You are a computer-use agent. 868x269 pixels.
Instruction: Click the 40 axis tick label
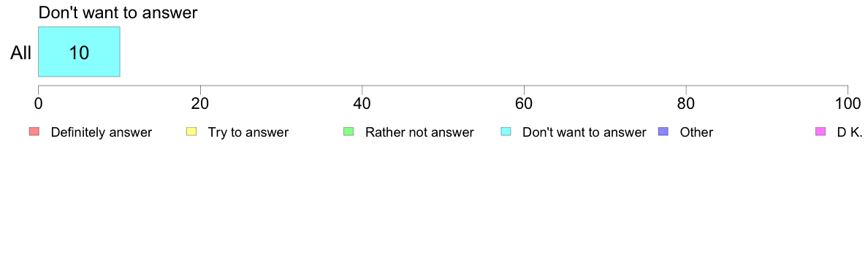[362, 103]
